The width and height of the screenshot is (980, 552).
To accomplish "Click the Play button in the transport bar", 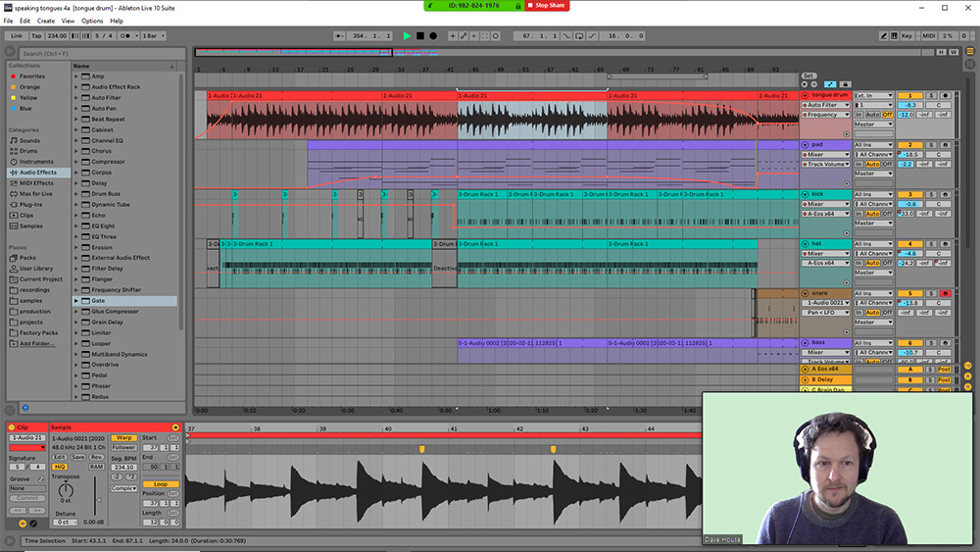I will tap(407, 35).
